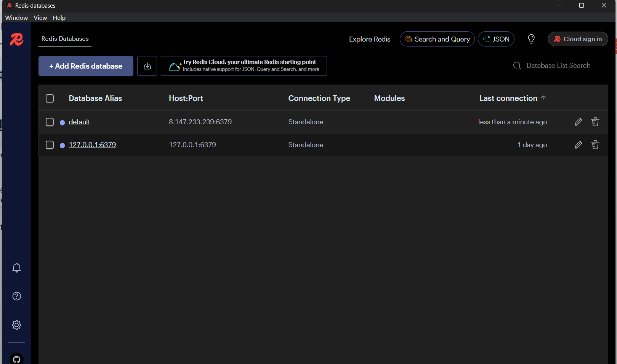Click Cloud sign in button
This screenshot has height=364, width=617.
[578, 39]
